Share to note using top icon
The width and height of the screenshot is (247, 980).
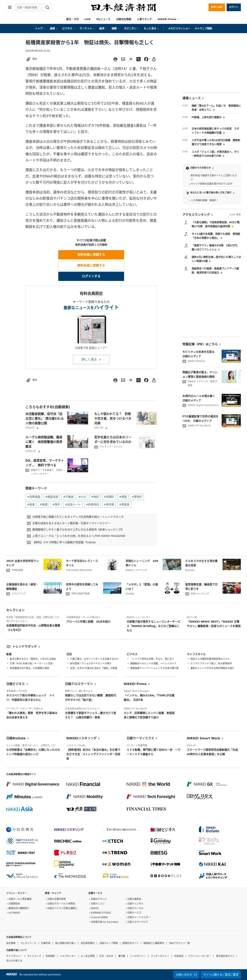coord(131,59)
